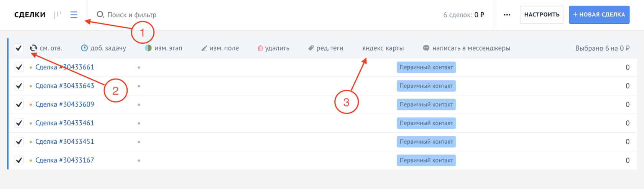644x189 pixels.
Task: Click the Поиск и фильтр search field
Action: point(132,15)
